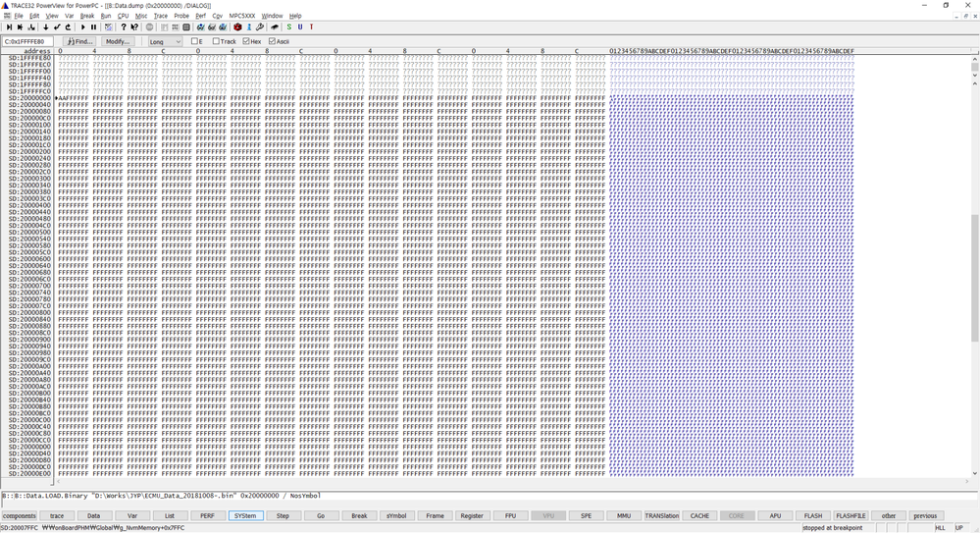Click the Modify... button
The width and height of the screenshot is (980, 533).
click(117, 42)
